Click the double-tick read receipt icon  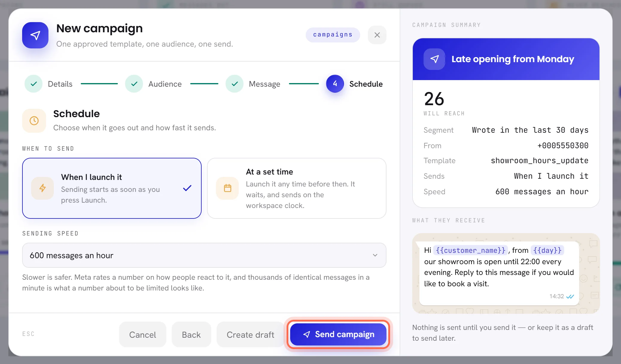tap(570, 296)
